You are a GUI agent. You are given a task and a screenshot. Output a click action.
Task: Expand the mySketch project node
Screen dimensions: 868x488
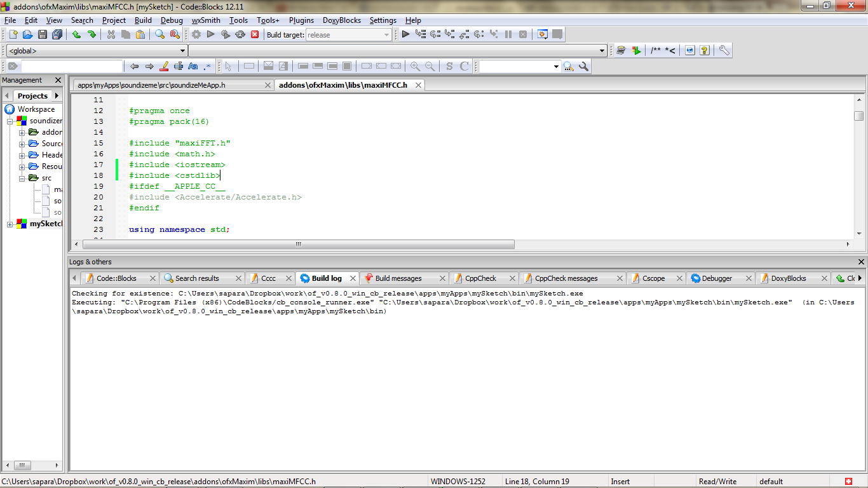[10, 224]
